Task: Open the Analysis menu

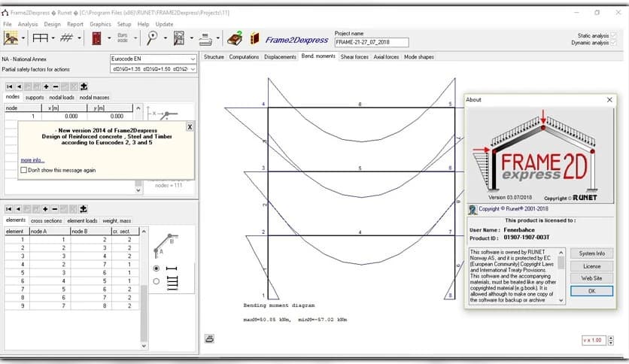Action: [x=28, y=24]
